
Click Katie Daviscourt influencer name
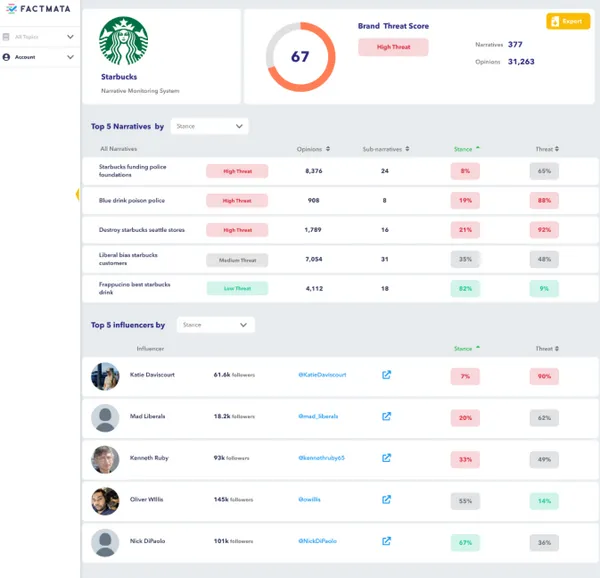point(152,375)
